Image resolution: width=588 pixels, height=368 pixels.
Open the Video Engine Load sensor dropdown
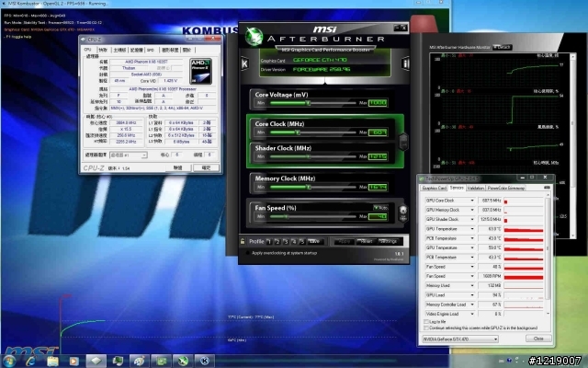(472, 314)
